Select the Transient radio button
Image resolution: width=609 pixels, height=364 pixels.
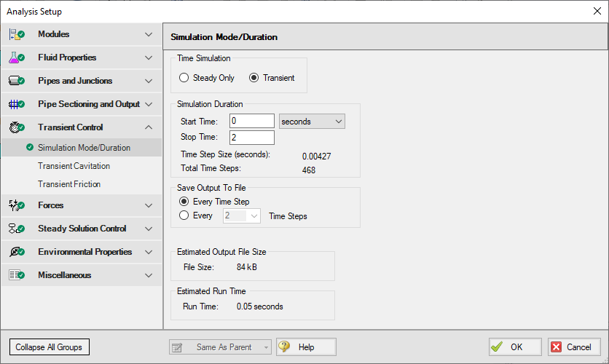[x=254, y=78]
